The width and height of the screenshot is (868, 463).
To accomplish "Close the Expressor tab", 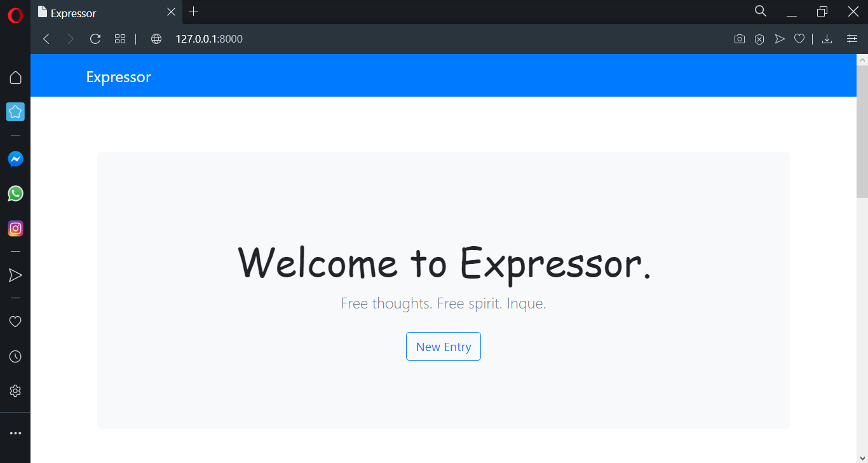I will pos(171,12).
